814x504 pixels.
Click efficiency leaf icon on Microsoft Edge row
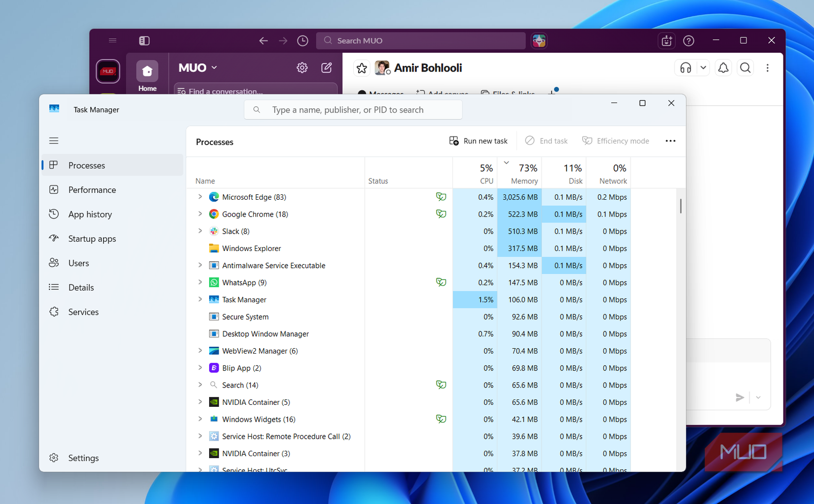coord(441,197)
